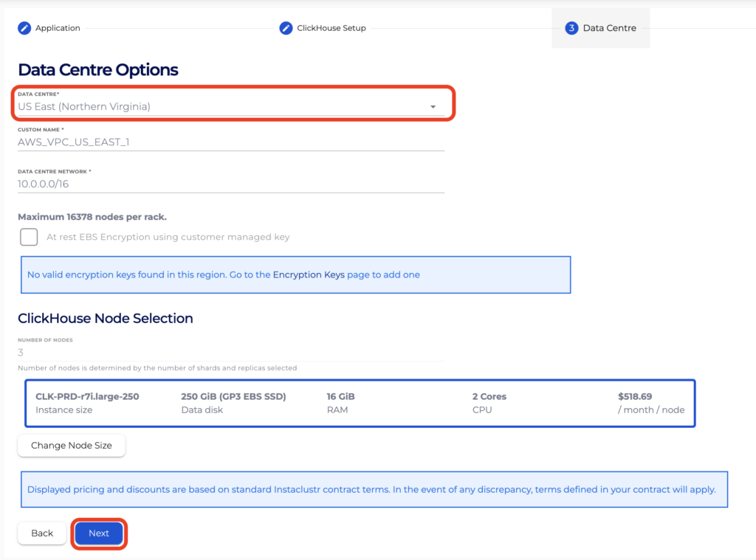Go back with the Back button

[42, 533]
